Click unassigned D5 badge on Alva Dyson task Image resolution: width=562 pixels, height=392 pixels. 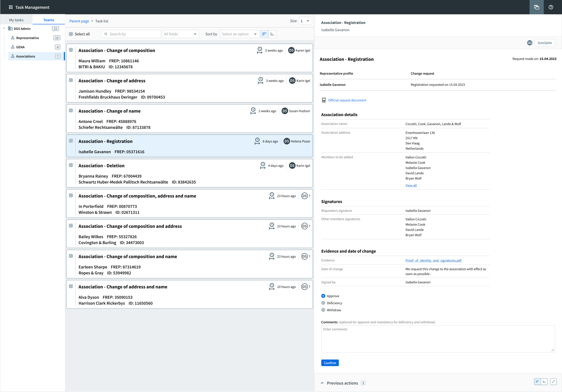pos(304,287)
